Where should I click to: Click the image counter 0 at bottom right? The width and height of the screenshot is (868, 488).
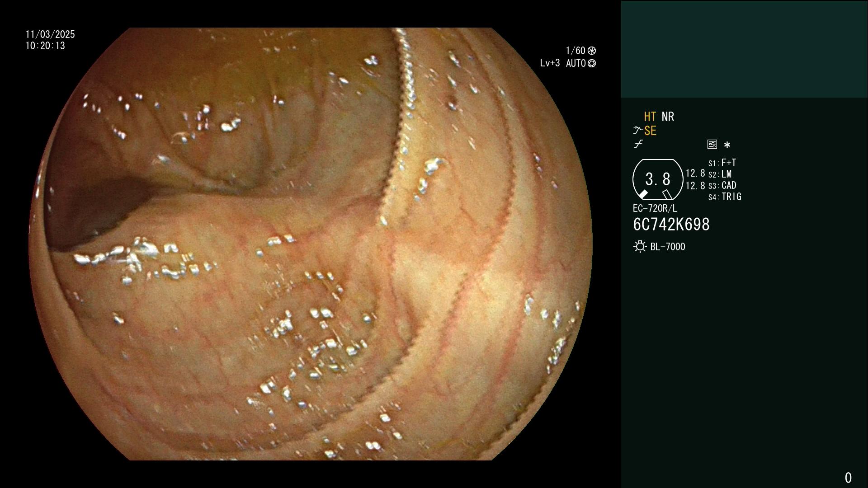tap(848, 478)
